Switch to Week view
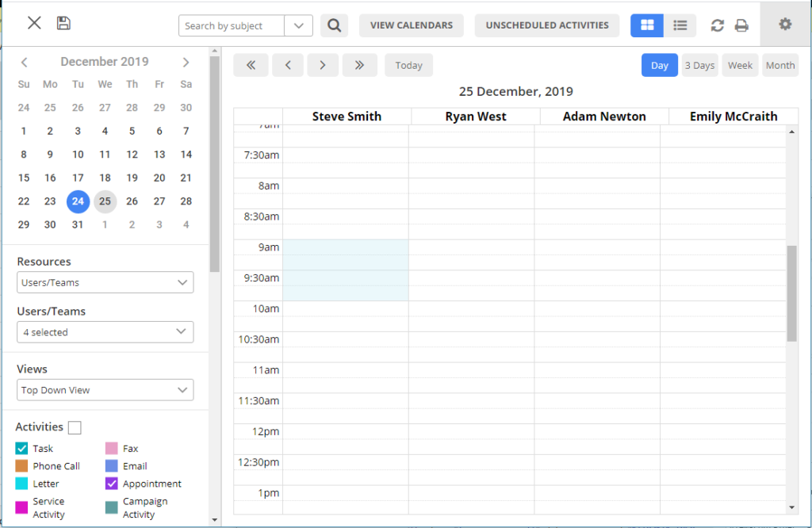 [x=739, y=65]
